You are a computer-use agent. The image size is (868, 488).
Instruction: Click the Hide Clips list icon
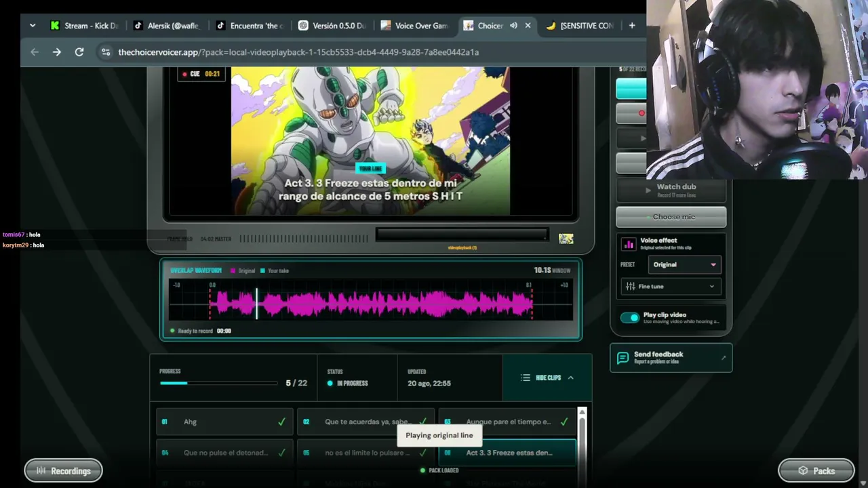pyautogui.click(x=526, y=378)
